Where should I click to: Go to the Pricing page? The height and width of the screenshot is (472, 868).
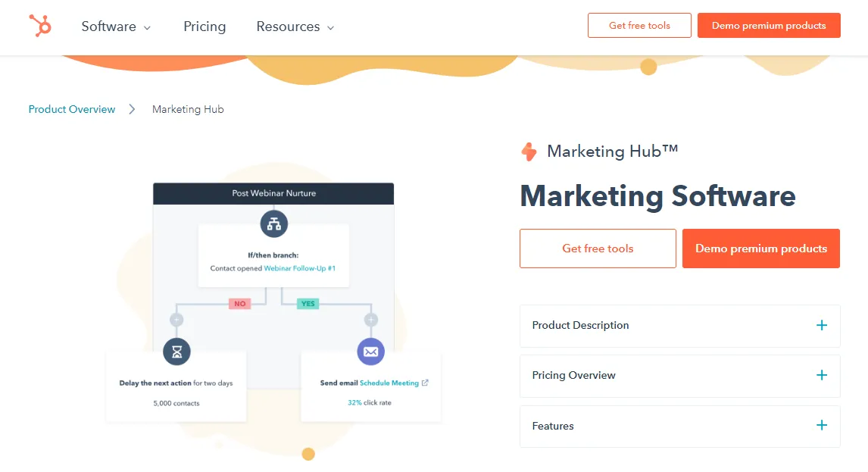(x=205, y=27)
